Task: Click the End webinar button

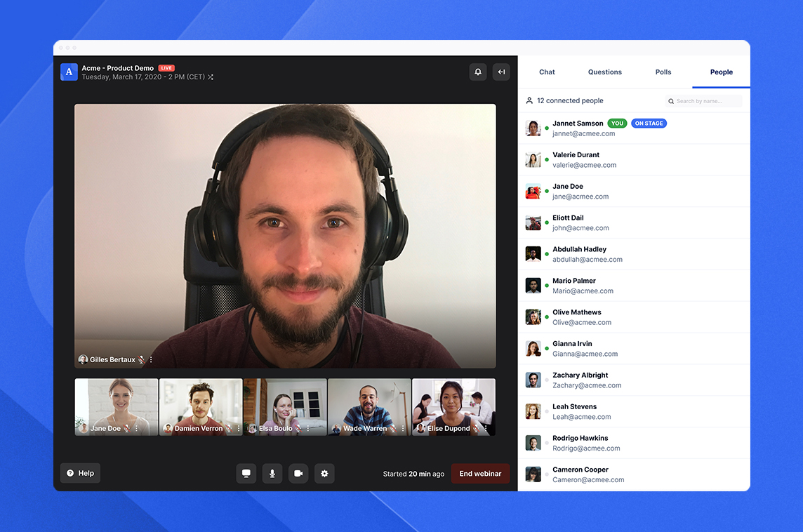Action: 480,474
